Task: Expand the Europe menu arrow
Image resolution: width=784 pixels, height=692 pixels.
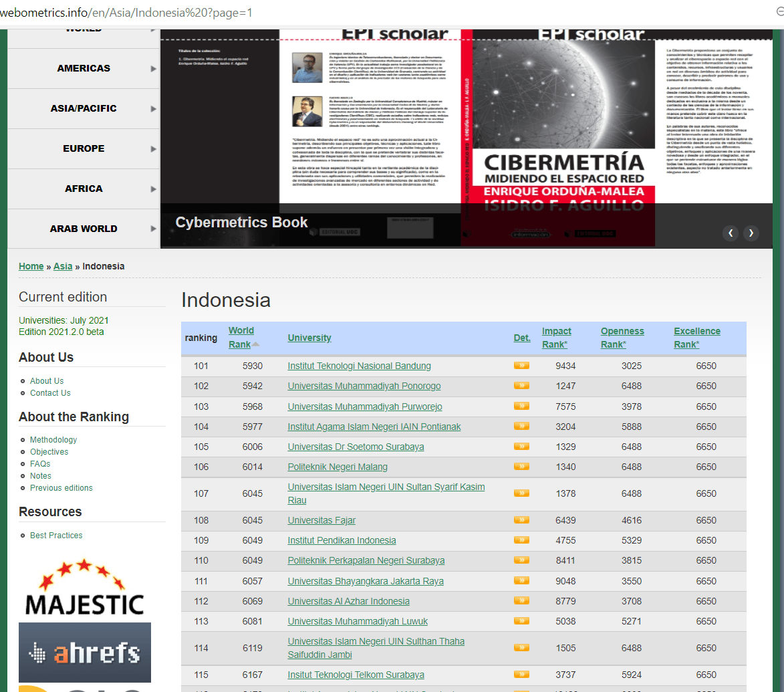Action: (154, 148)
